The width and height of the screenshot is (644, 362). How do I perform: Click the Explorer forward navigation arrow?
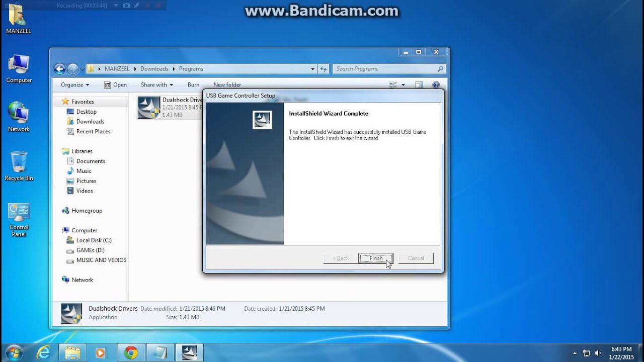click(x=72, y=69)
